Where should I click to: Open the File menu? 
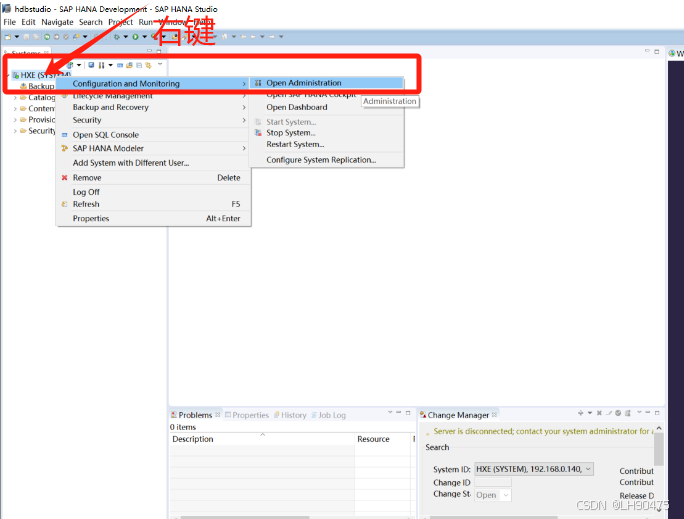click(9, 22)
